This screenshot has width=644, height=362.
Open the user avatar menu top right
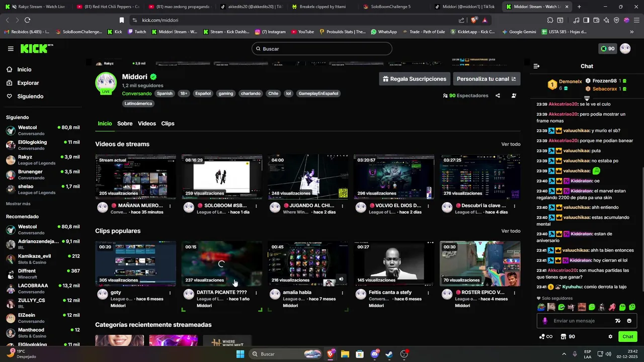coord(625,49)
